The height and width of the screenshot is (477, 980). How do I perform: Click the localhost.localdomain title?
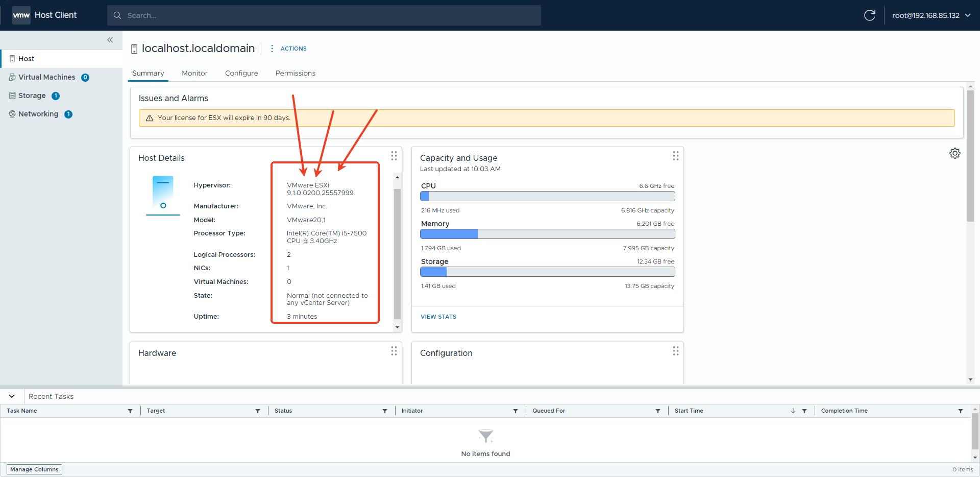(x=198, y=49)
